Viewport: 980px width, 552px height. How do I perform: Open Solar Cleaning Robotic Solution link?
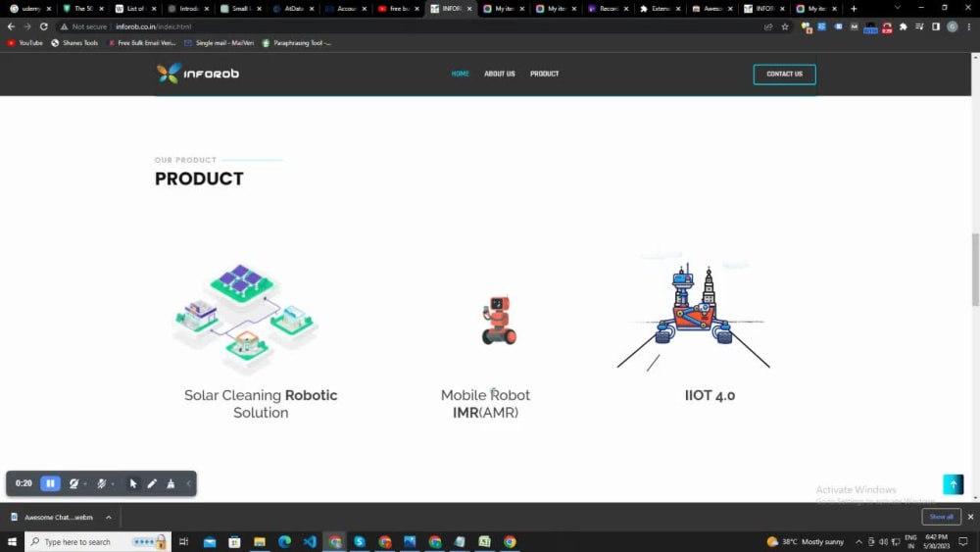click(x=261, y=404)
